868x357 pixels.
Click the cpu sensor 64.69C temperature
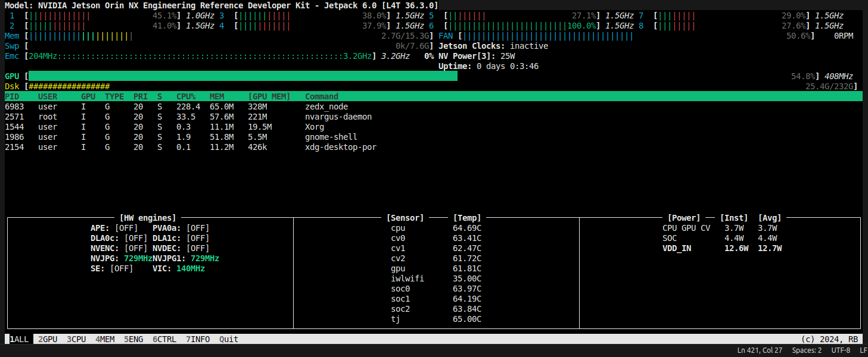coord(467,228)
